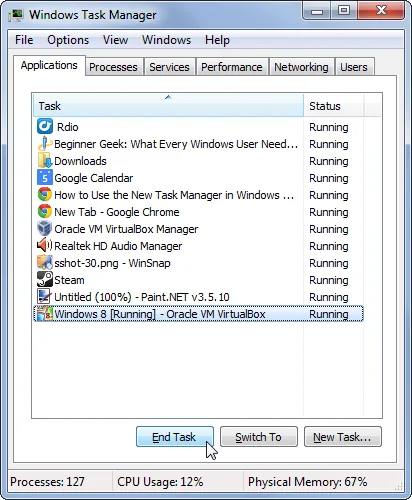Select Realtek HD Audio Manager task
This screenshot has width=412, height=500.
pyautogui.click(x=198, y=246)
